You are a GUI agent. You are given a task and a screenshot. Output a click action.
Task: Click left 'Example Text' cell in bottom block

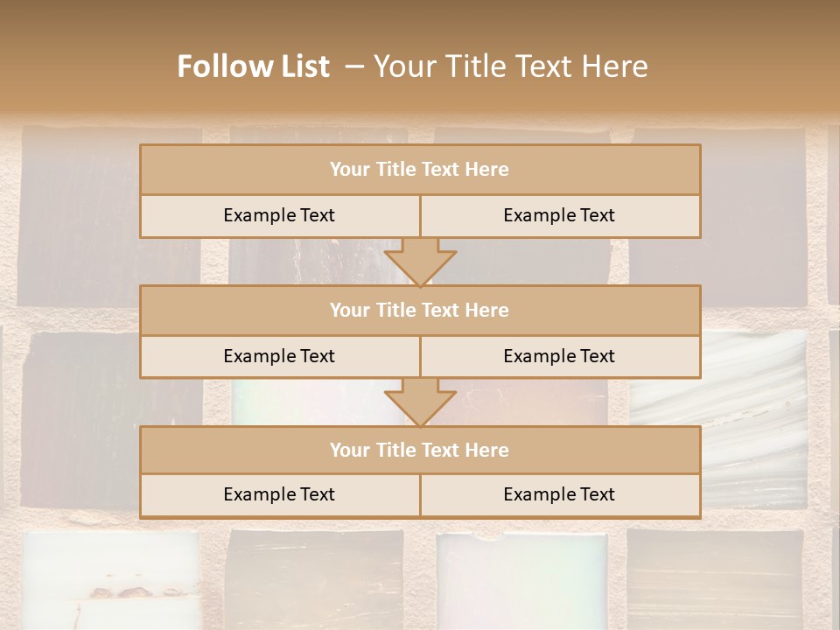279,494
